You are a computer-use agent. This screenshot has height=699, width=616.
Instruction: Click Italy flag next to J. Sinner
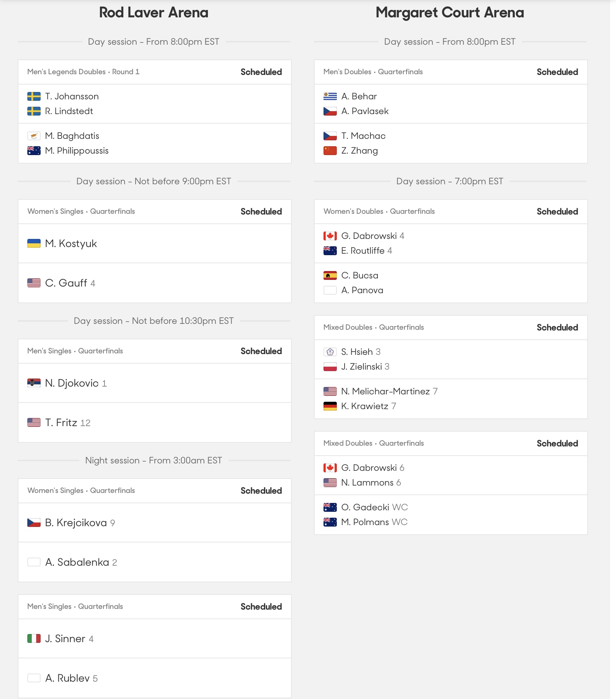pos(34,638)
